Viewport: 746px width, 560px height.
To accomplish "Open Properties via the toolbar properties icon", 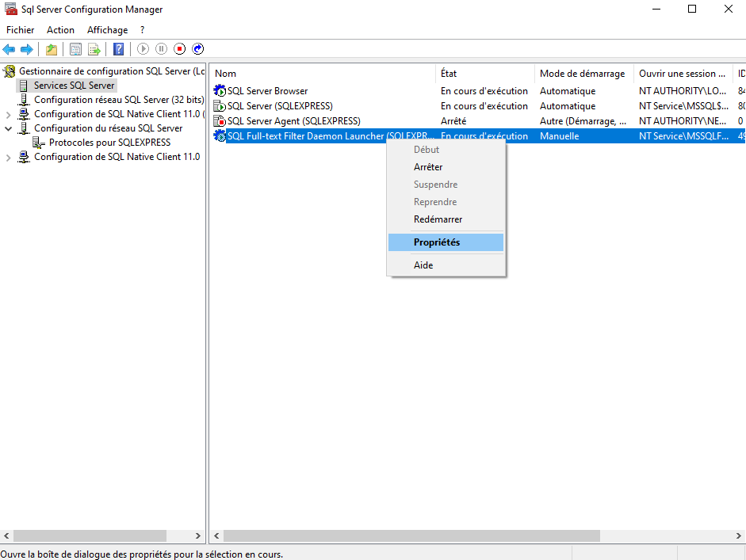I will click(x=75, y=49).
